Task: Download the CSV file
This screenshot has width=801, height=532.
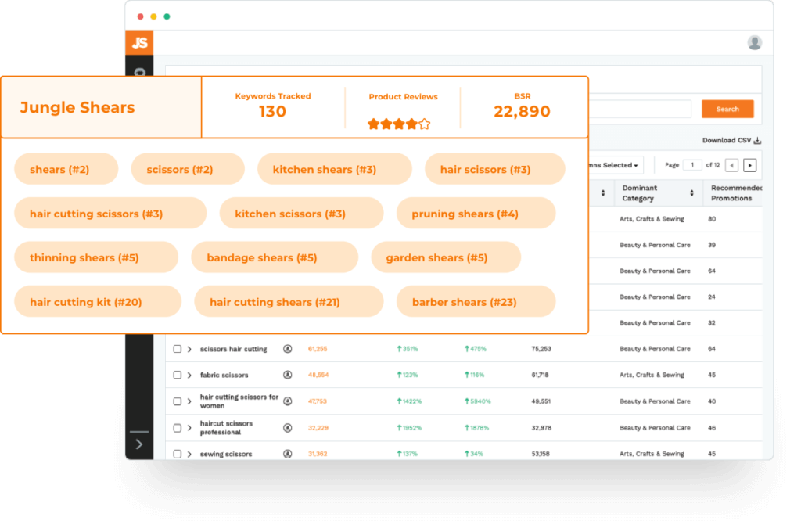Action: click(x=731, y=141)
